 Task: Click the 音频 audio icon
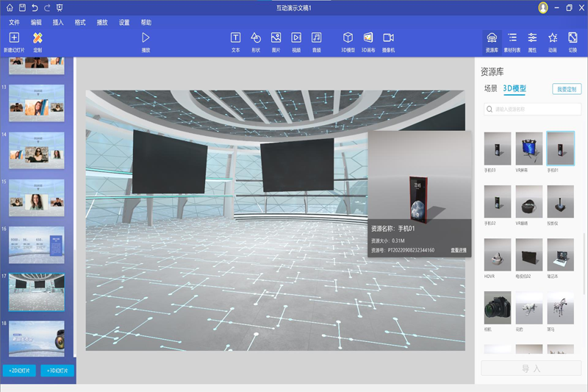[x=316, y=38]
